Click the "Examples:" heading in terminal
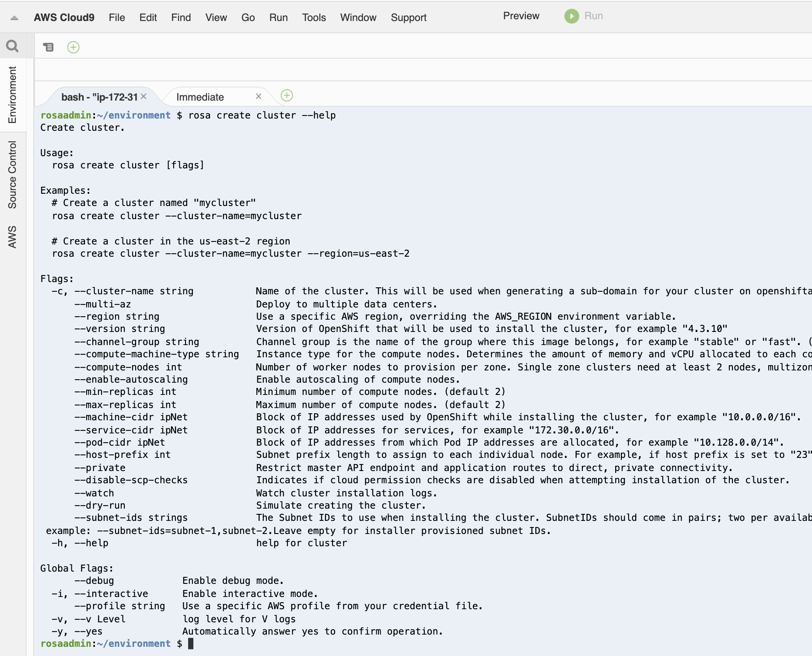The image size is (812, 656). (66, 191)
